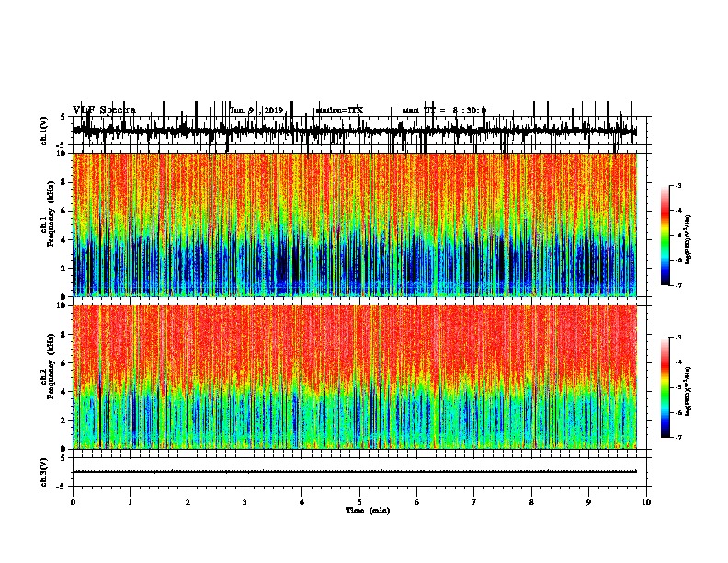Click the 'start UT' time label
Viewport: 728px width, 563px height.
444,110
